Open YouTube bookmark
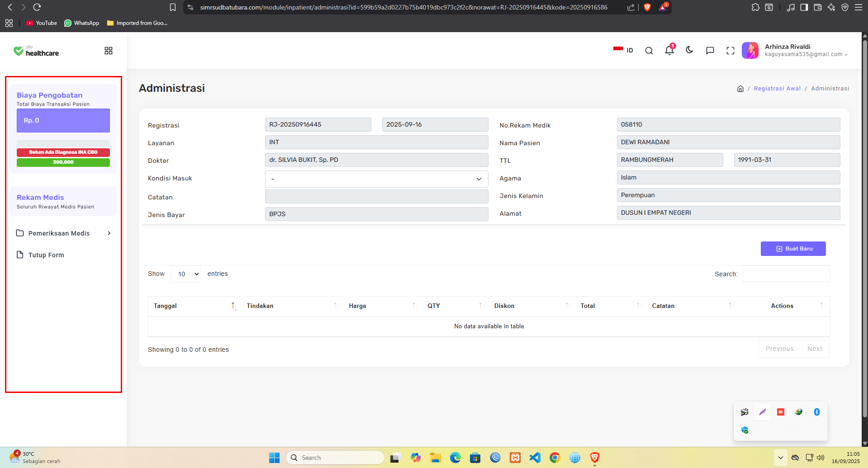The image size is (868, 468). pos(42,23)
